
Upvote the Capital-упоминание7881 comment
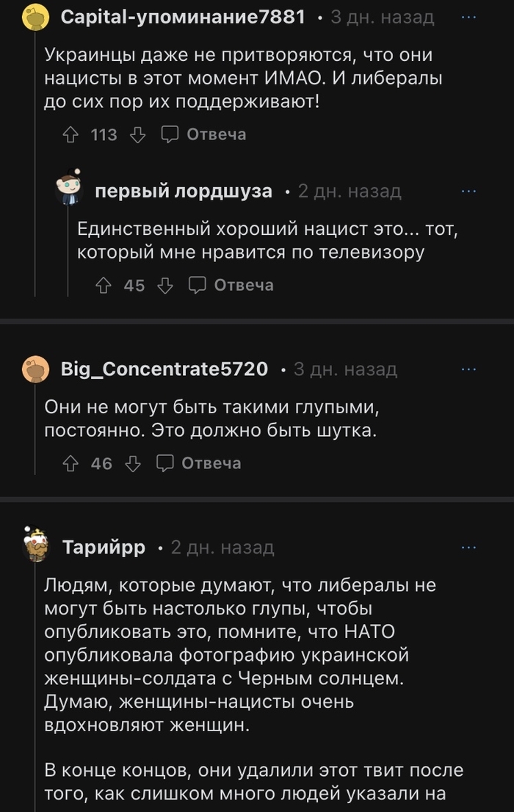pyautogui.click(x=71, y=134)
